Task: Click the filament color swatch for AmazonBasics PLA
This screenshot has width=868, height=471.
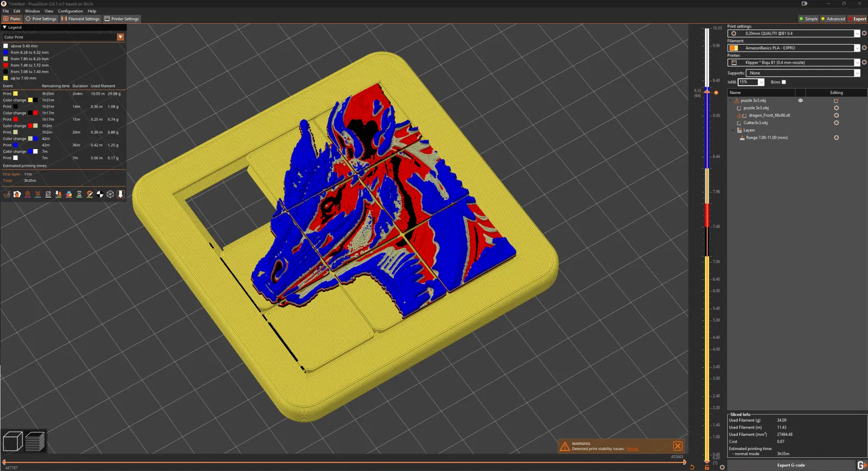Action: (x=734, y=48)
